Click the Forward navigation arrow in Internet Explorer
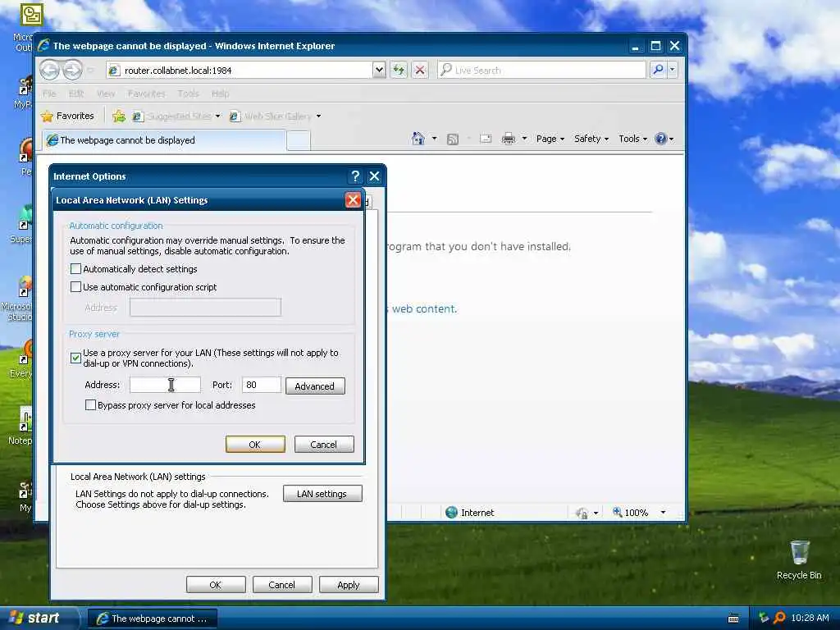The width and height of the screenshot is (840, 630). point(73,70)
